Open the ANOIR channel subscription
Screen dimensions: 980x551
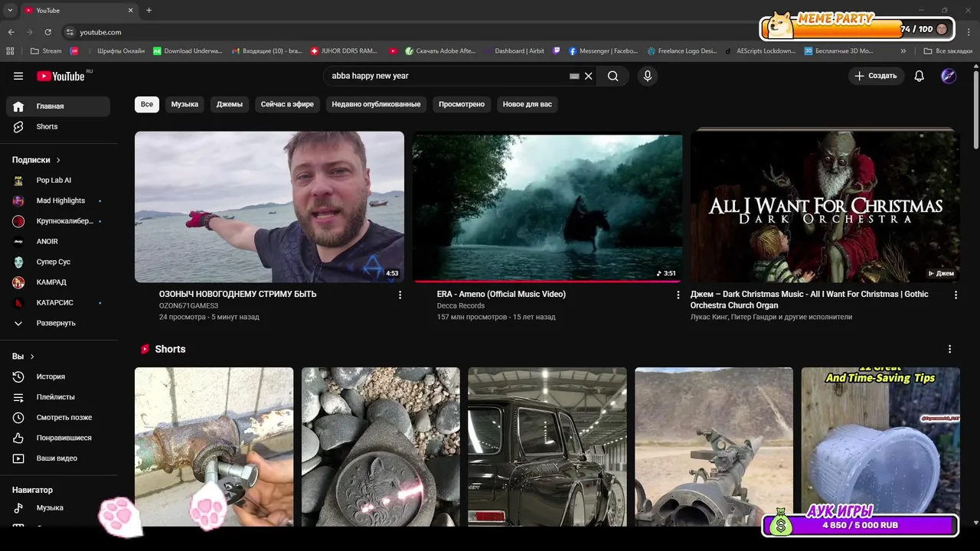(x=58, y=242)
